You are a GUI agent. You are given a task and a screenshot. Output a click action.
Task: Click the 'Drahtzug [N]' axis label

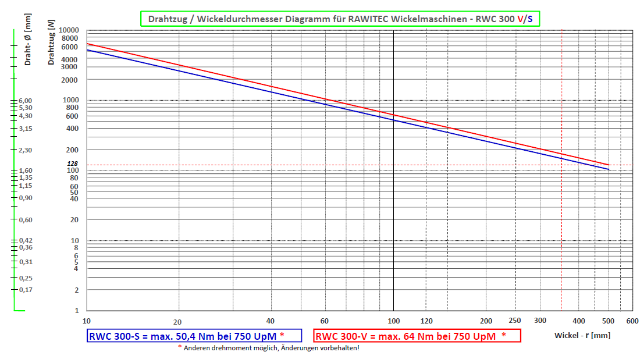coord(51,42)
